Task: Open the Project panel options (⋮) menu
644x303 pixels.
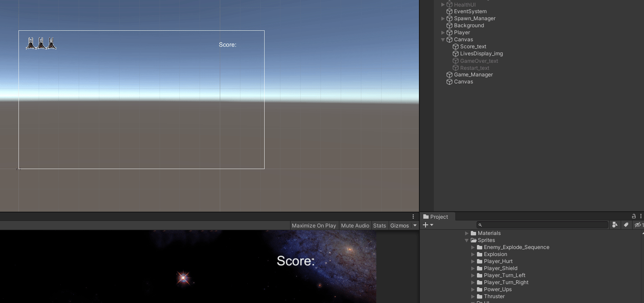Action: [x=640, y=216]
